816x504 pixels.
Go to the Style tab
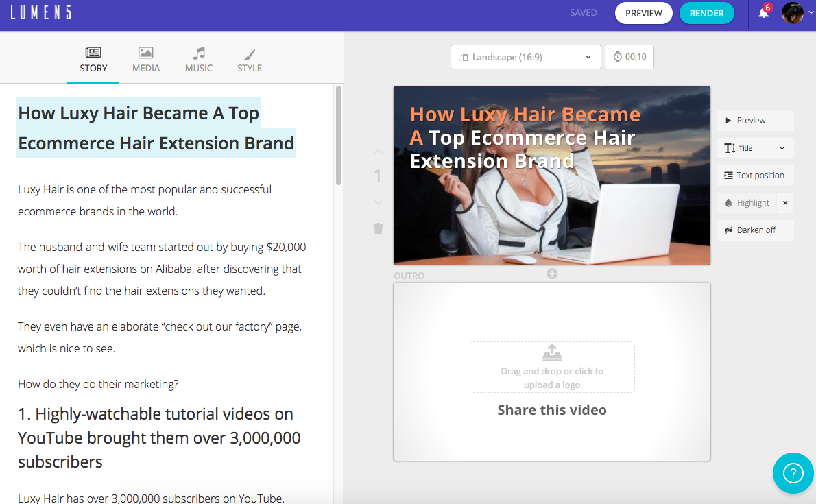tap(250, 60)
